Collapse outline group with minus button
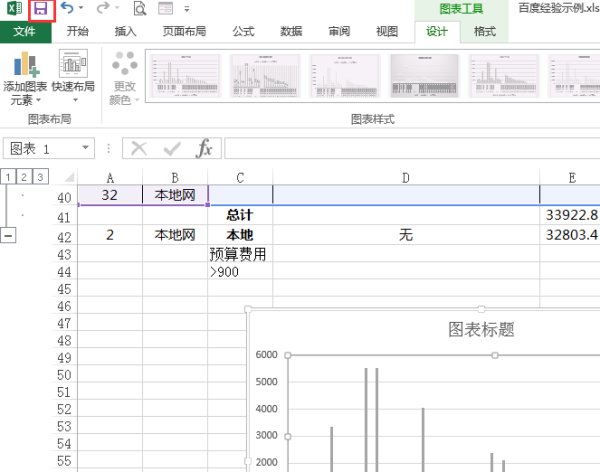 point(8,235)
